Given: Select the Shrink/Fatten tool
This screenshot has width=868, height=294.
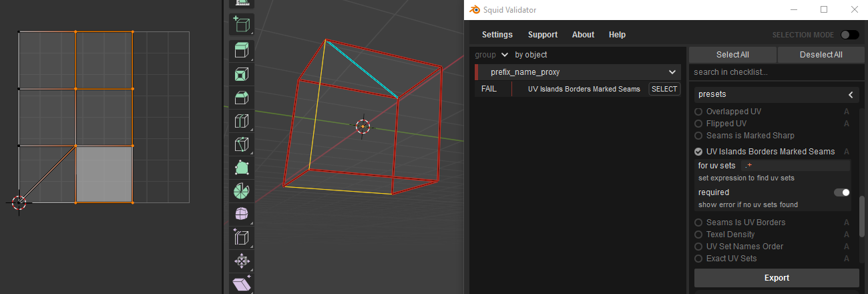Looking at the screenshot, I should pos(241,261).
